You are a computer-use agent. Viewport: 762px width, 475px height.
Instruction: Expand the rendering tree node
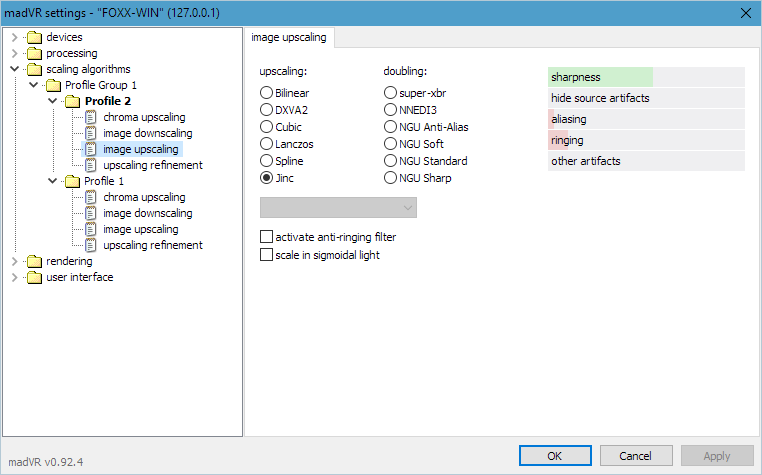point(15,262)
